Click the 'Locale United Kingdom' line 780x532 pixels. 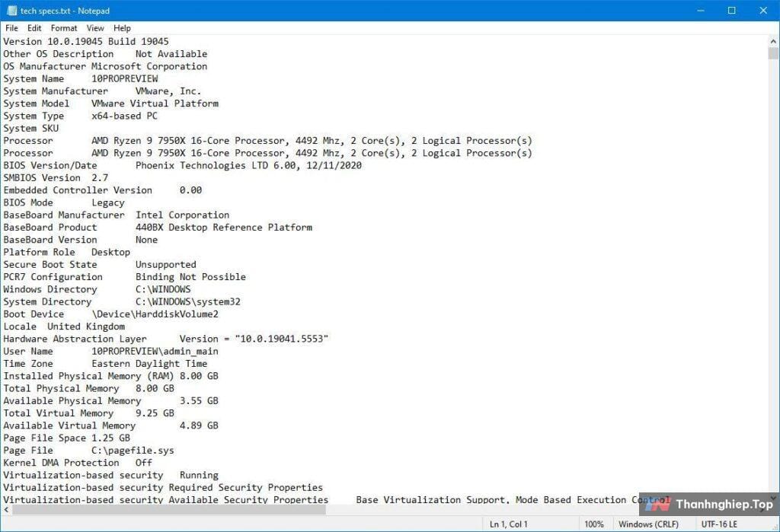[x=64, y=327]
